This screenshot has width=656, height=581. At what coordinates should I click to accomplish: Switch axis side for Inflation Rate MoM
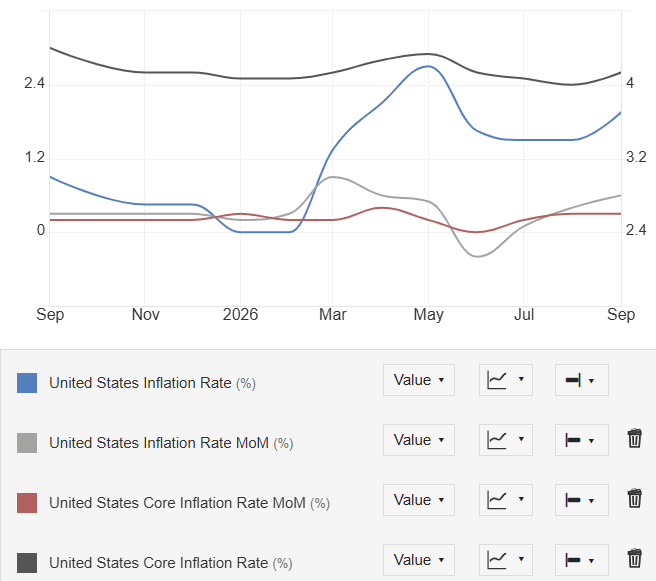582,440
